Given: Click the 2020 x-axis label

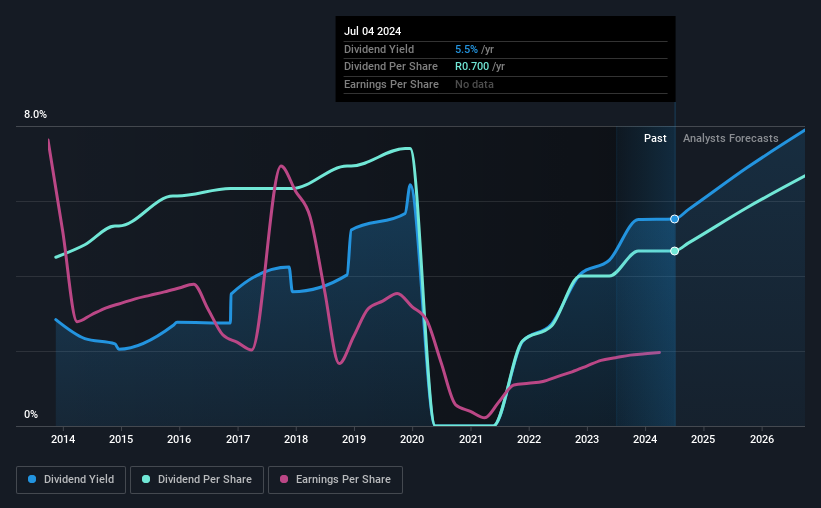Looking at the screenshot, I should coord(412,439).
